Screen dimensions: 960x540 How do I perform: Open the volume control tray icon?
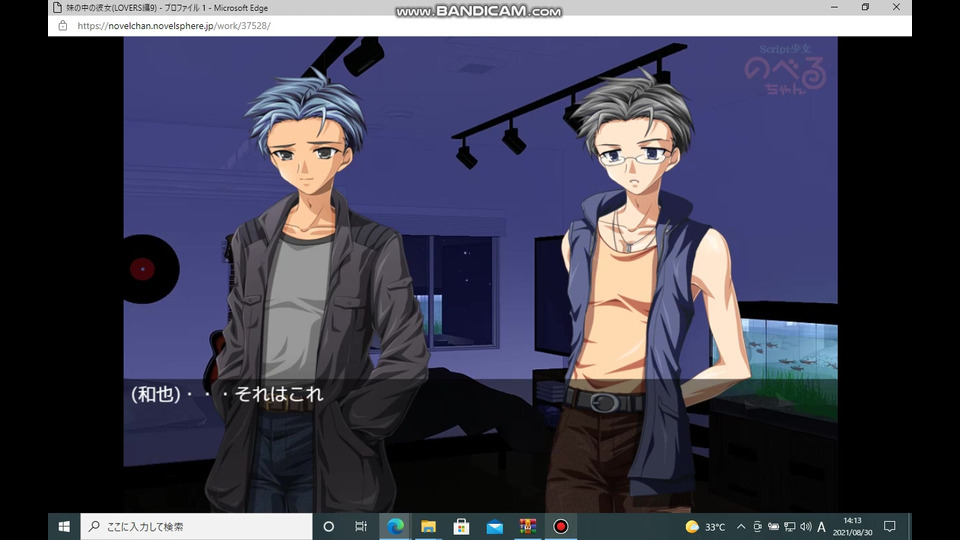(x=806, y=527)
